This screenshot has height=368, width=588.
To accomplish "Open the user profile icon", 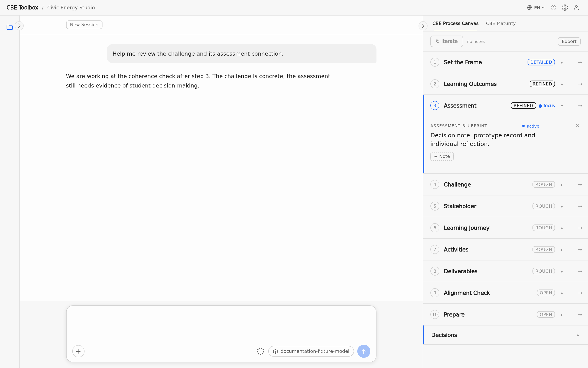I will [576, 8].
